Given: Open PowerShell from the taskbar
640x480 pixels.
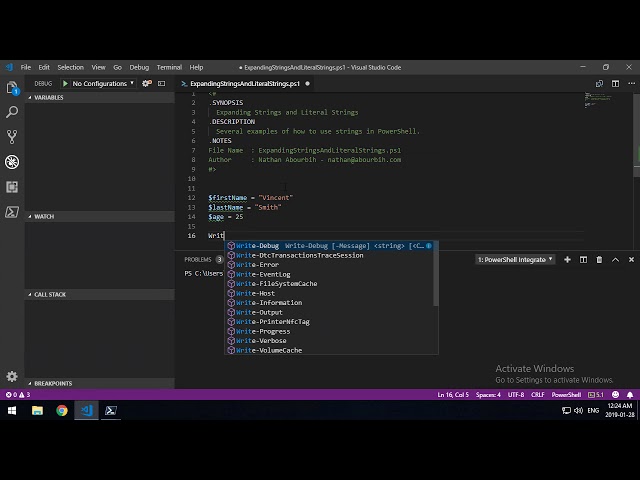Looking at the screenshot, I should (111, 410).
